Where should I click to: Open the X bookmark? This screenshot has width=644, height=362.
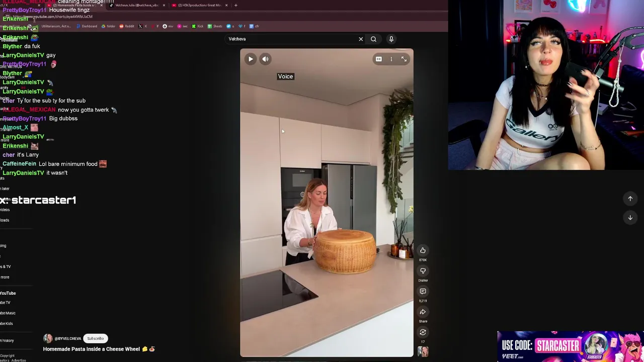(142, 26)
